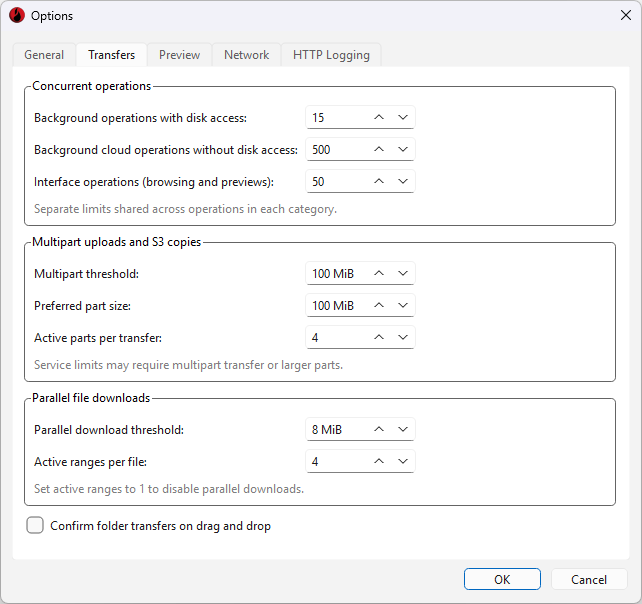Image resolution: width=642 pixels, height=604 pixels.
Task: Click the 'Service limits may require multipart transfer' note
Action: (188, 365)
